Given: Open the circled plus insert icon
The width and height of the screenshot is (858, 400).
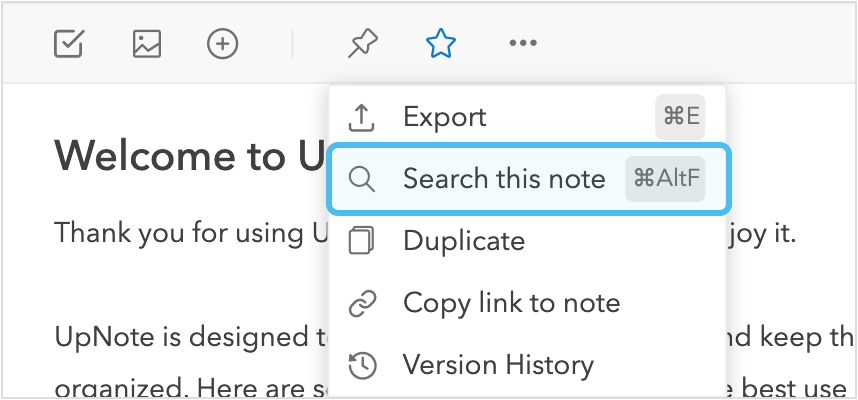Looking at the screenshot, I should tap(222, 43).
